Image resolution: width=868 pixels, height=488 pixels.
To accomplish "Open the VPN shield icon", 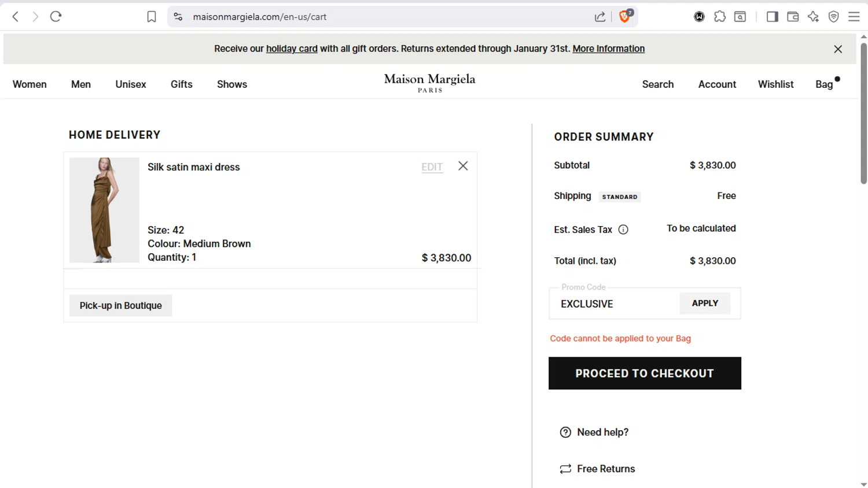I will [x=834, y=17].
